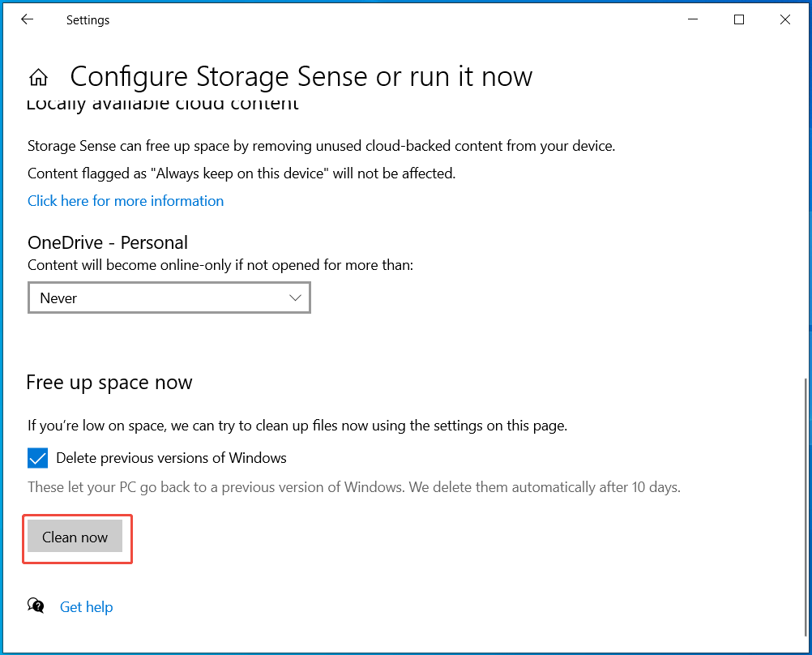Click the Get help link

[86, 606]
